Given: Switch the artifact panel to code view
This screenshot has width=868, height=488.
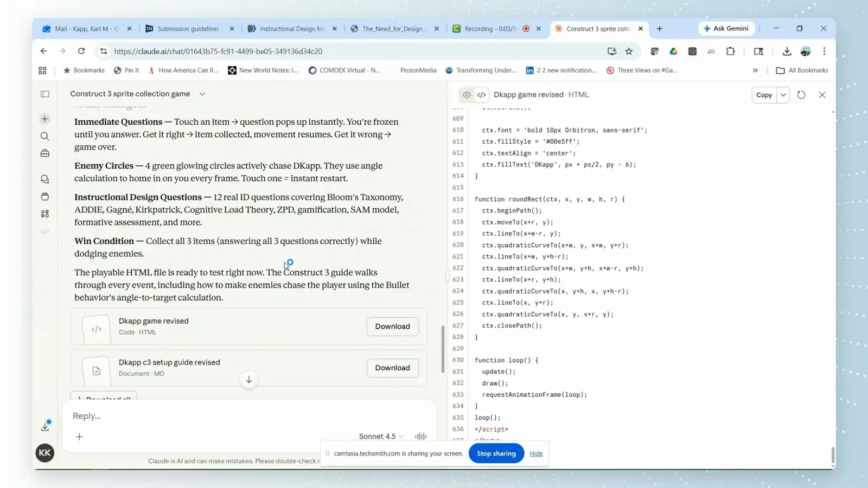Looking at the screenshot, I should click(x=482, y=95).
